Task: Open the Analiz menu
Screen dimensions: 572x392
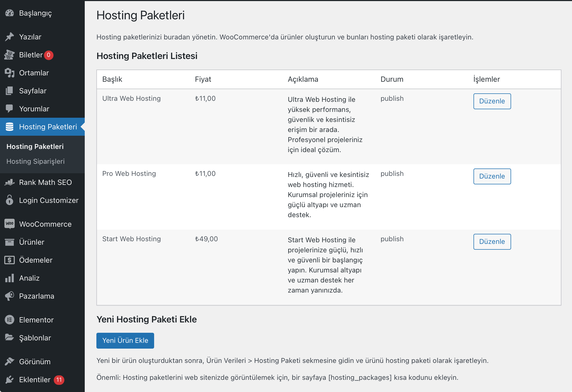Action: coord(42,278)
